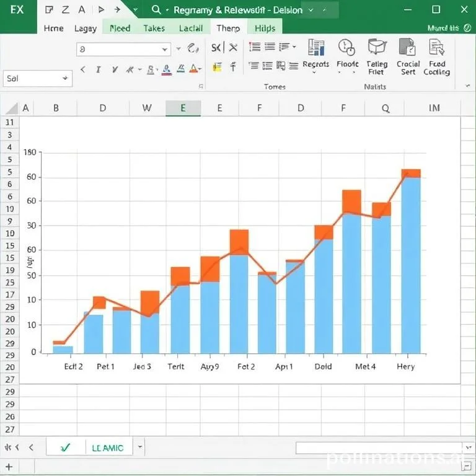This screenshot has width=476, height=476.
Task: Click the eraser icon beside font box
Action: 193,48
